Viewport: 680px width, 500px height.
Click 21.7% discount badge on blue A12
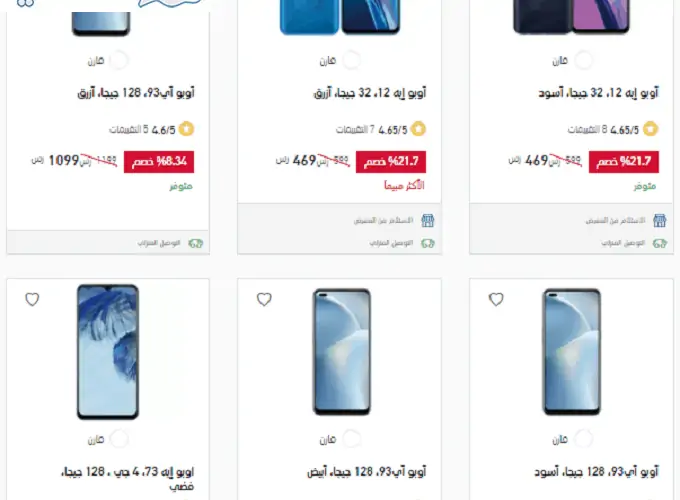(391, 162)
